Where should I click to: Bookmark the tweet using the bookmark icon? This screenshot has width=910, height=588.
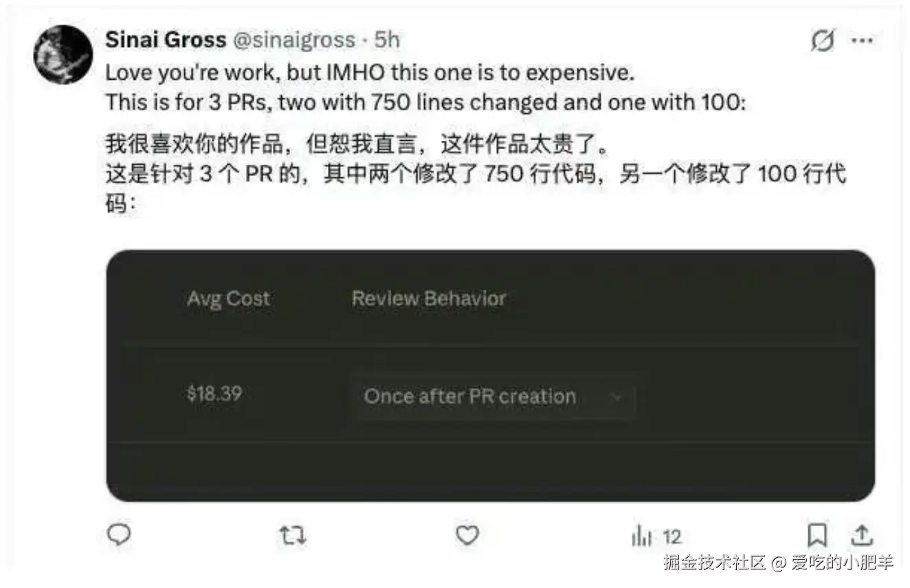point(817,535)
